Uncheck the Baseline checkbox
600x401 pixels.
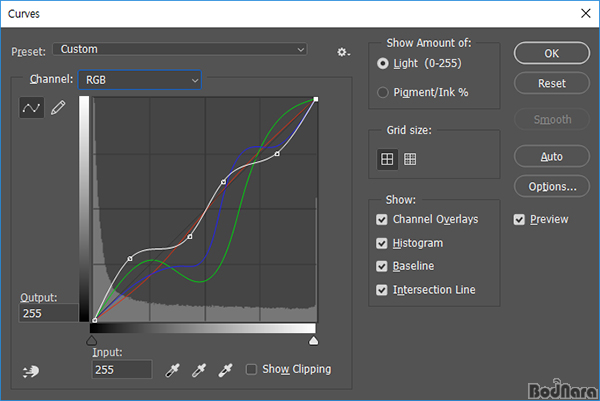[x=382, y=266]
